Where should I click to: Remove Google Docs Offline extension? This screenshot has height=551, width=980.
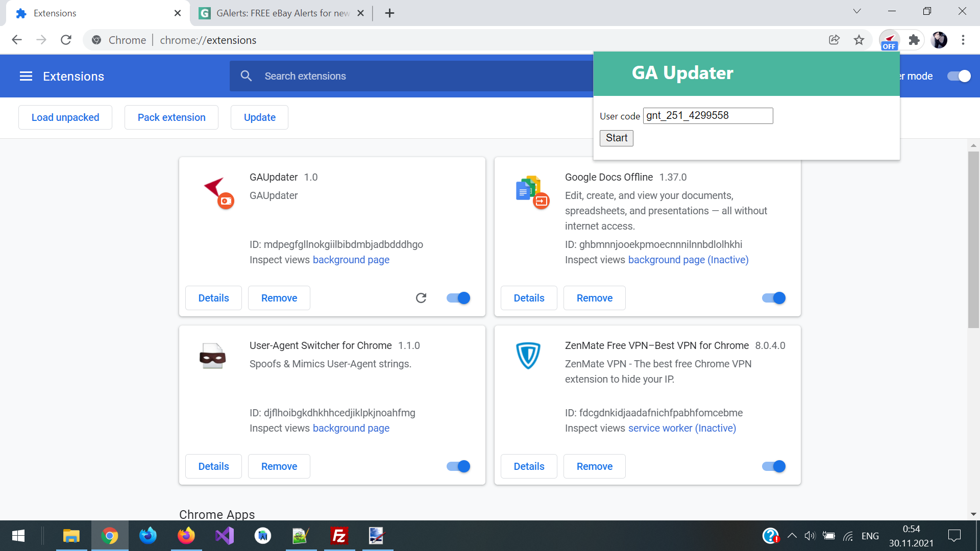click(x=595, y=298)
